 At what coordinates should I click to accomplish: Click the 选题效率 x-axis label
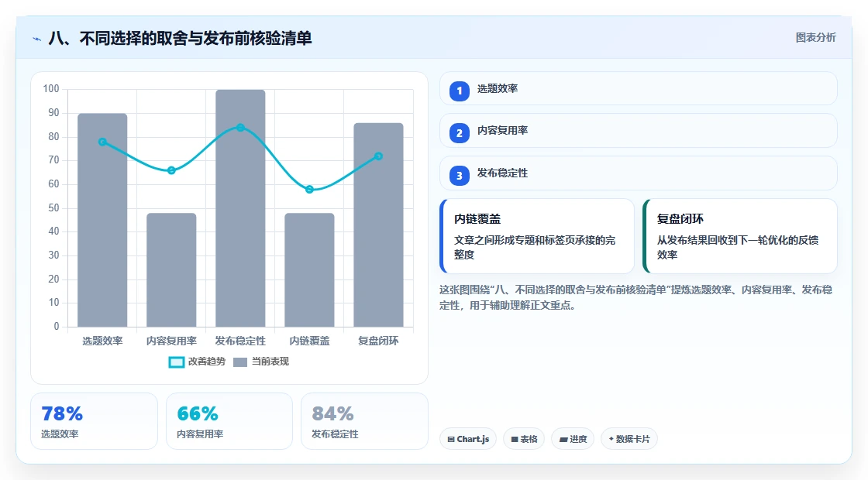click(102, 341)
